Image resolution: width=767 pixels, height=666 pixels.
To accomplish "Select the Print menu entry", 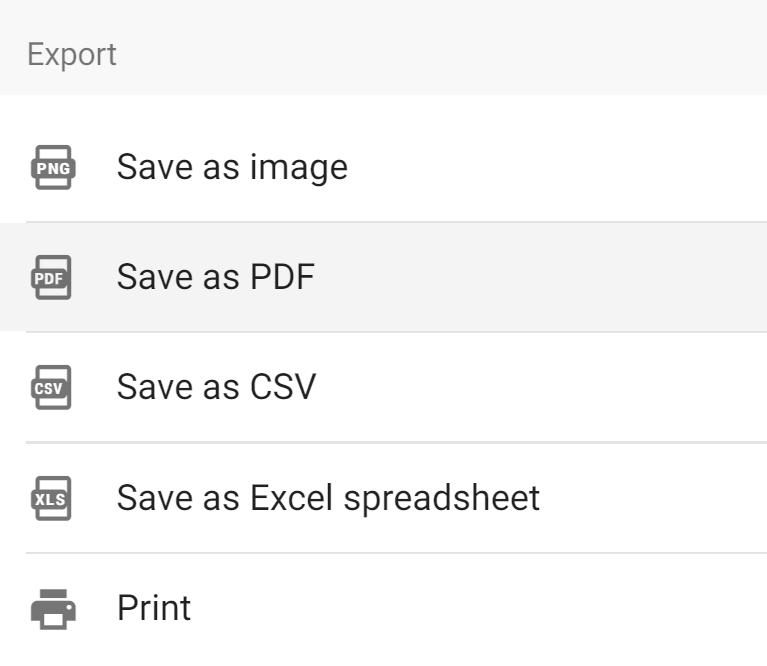I will (384, 609).
